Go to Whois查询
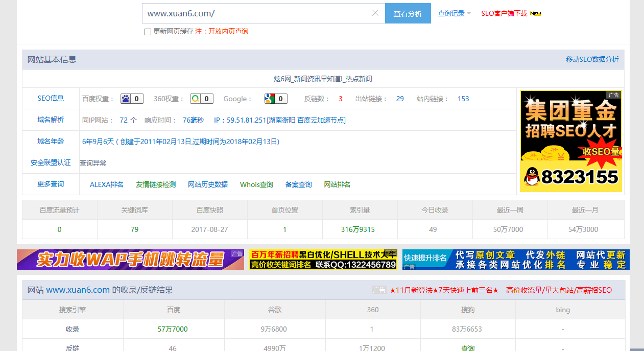This screenshot has width=644, height=351. pyautogui.click(x=256, y=184)
